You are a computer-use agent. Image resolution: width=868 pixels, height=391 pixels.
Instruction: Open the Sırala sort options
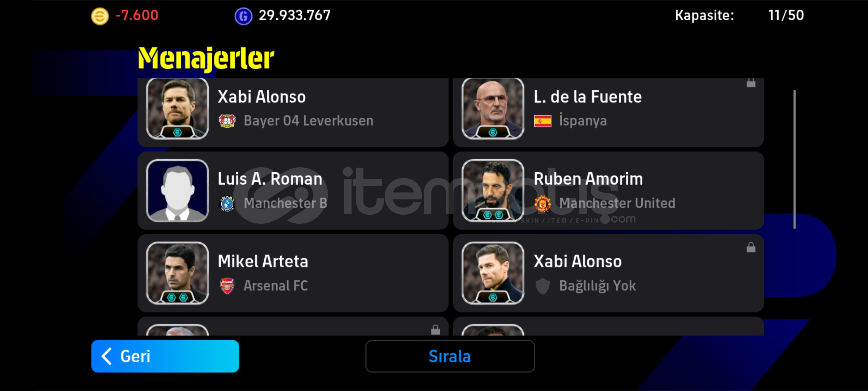(450, 356)
